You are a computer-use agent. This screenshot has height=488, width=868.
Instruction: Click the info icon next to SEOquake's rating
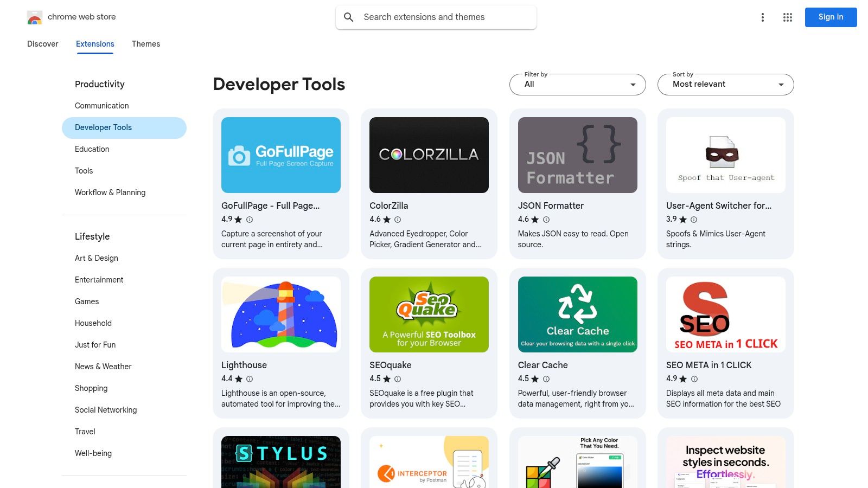[x=398, y=380]
